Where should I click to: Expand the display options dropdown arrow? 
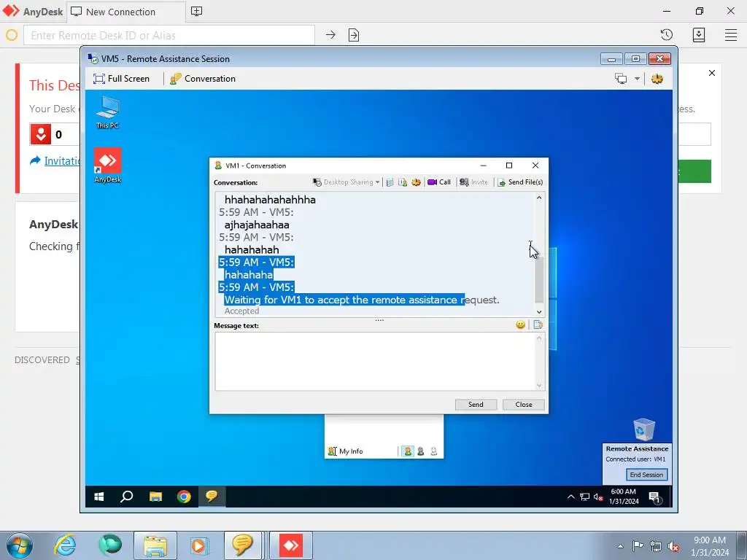pyautogui.click(x=637, y=79)
